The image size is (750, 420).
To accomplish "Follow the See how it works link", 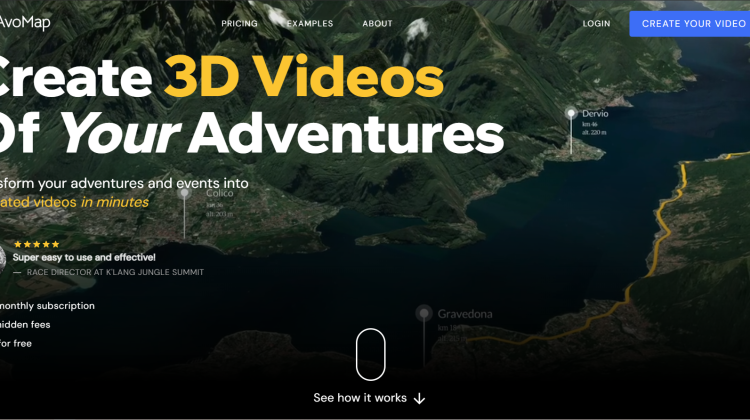I will point(360,398).
